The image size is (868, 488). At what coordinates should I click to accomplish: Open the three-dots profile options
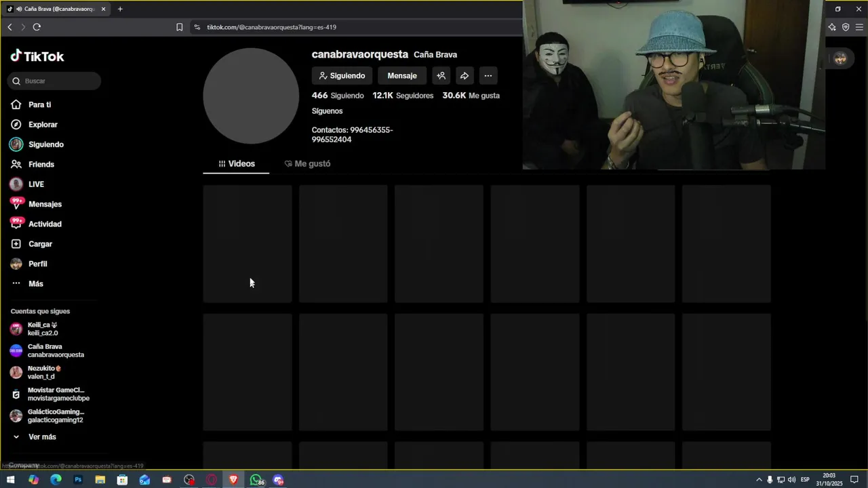(x=488, y=76)
